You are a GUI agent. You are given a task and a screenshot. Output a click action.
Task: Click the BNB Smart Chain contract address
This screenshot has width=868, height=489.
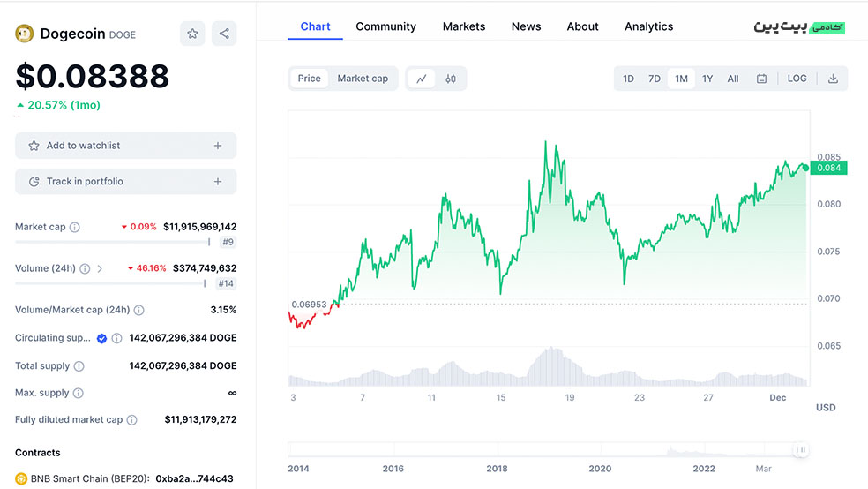194,478
